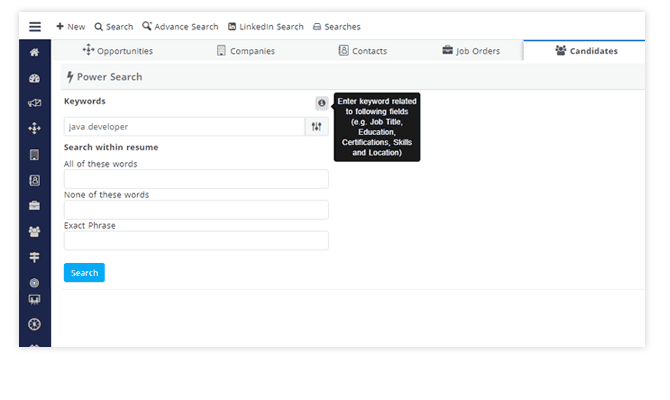The image size is (670, 400).
Task: Open the hamburger menu
Action: tap(35, 27)
